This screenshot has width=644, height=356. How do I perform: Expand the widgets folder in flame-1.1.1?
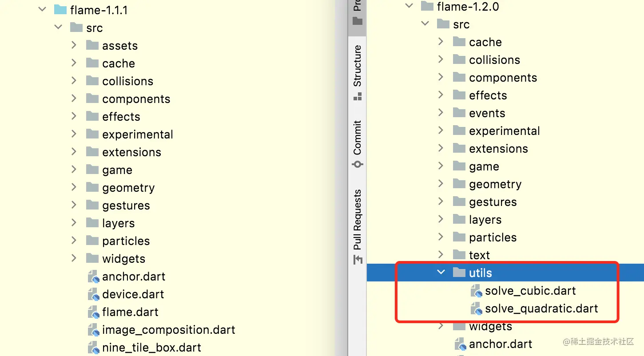point(74,258)
